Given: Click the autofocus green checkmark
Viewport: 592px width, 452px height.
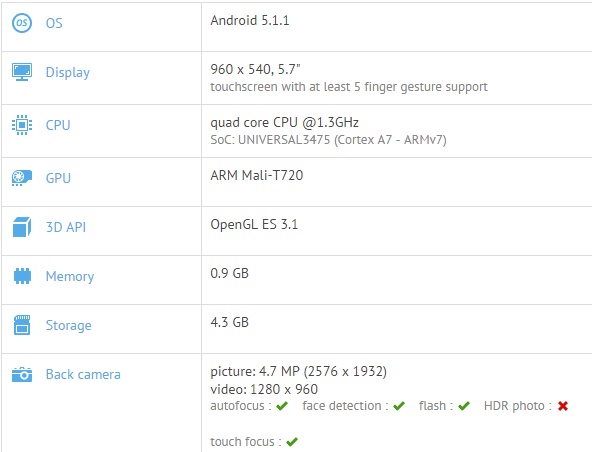Looking at the screenshot, I should pyautogui.click(x=282, y=406).
